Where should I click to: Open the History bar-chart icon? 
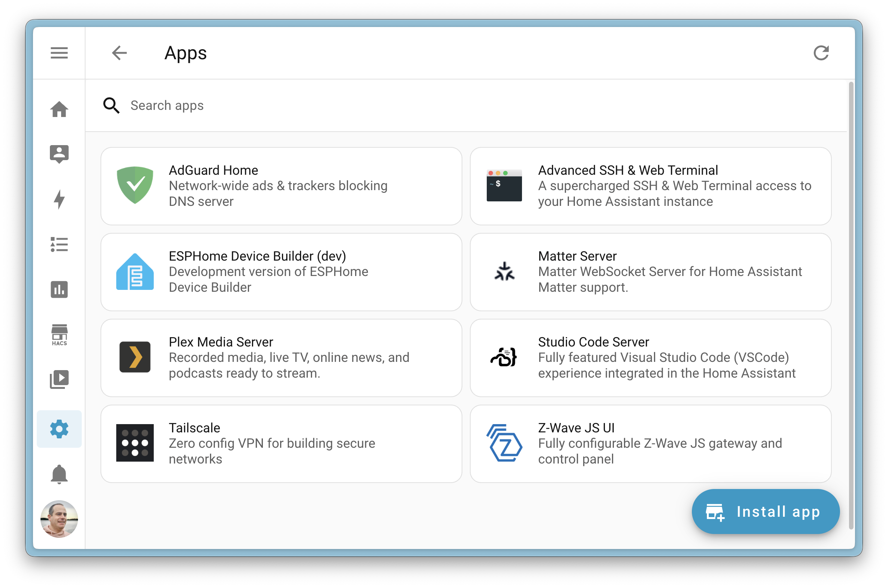click(x=59, y=289)
